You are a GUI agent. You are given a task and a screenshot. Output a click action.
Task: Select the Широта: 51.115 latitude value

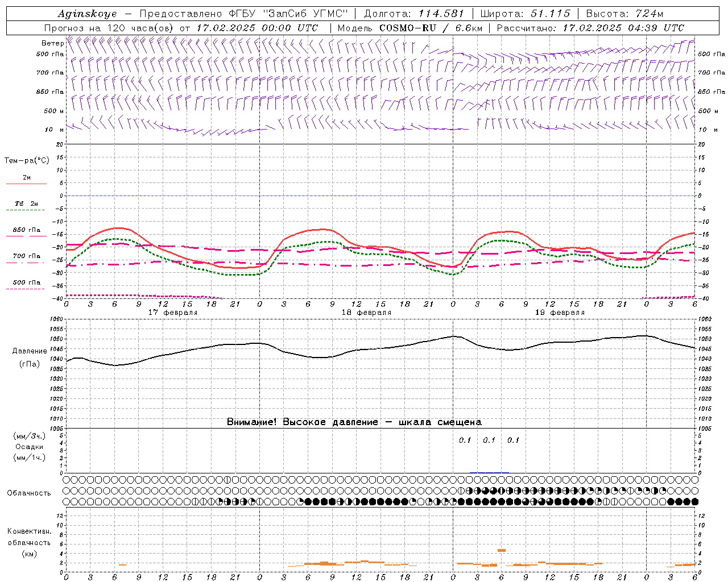(525, 14)
